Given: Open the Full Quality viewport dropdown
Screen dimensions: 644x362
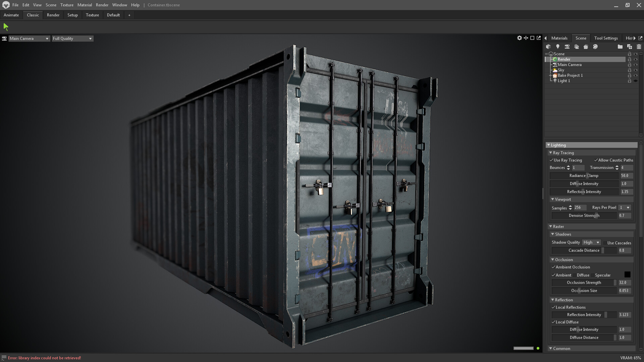Looking at the screenshot, I should (x=72, y=38).
